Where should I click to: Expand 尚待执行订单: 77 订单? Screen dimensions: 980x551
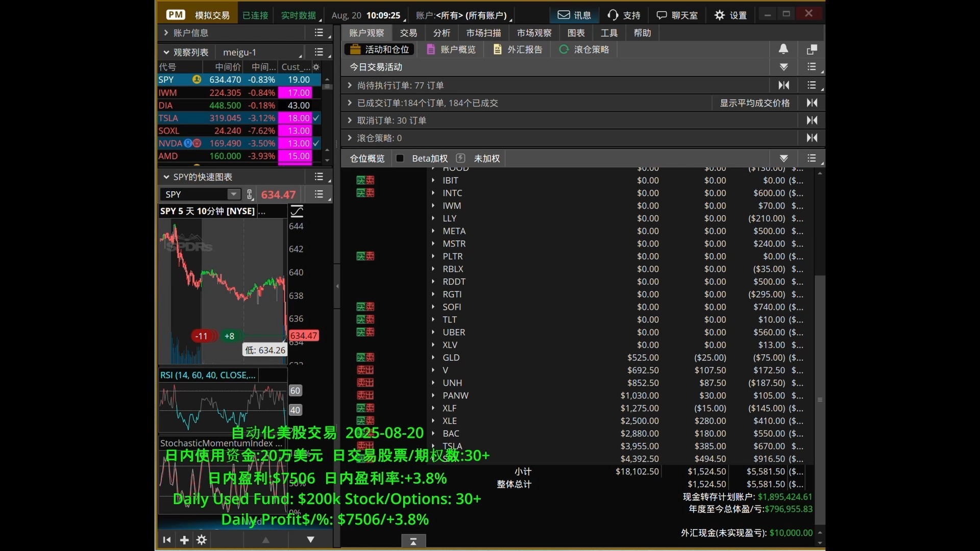point(350,85)
